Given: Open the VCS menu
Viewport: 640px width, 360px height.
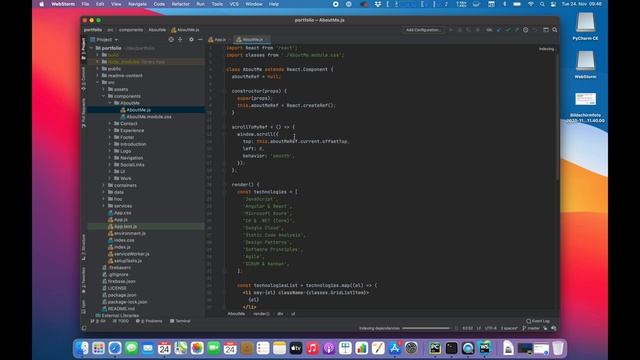Looking at the screenshot, I should point(234,4).
